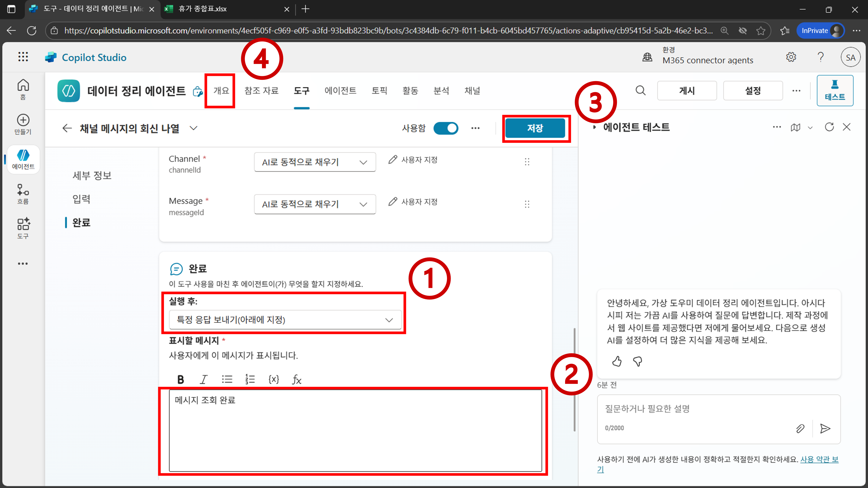Viewport: 868px width, 488px height.
Task: Click the thumbs down feedback icon
Action: coord(638,361)
